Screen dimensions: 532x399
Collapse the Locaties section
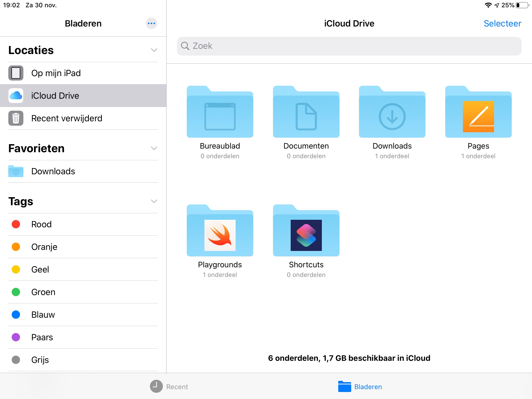(154, 50)
